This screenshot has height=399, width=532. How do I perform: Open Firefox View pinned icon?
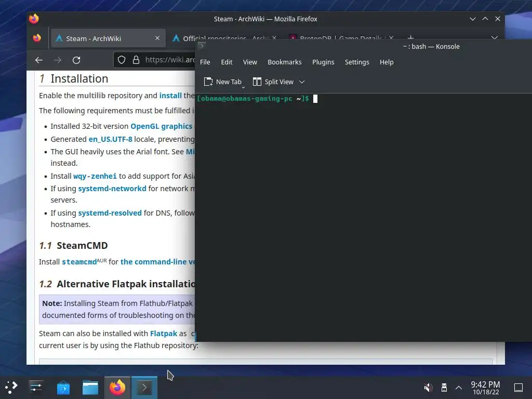pos(37,38)
